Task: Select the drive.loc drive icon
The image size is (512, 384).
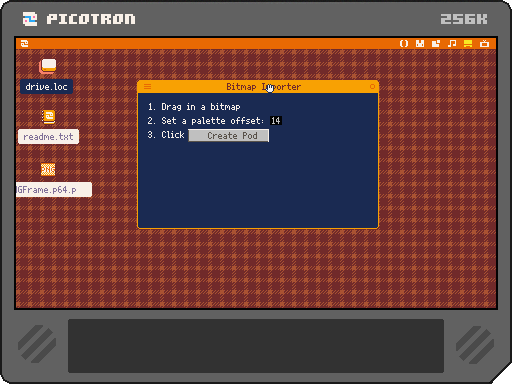Action: (48, 66)
